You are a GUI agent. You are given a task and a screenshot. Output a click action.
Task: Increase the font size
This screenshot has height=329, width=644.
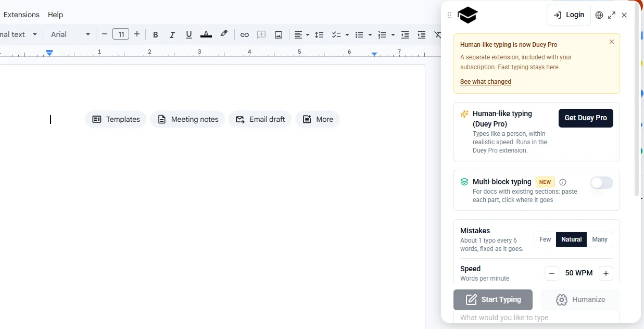(x=137, y=34)
